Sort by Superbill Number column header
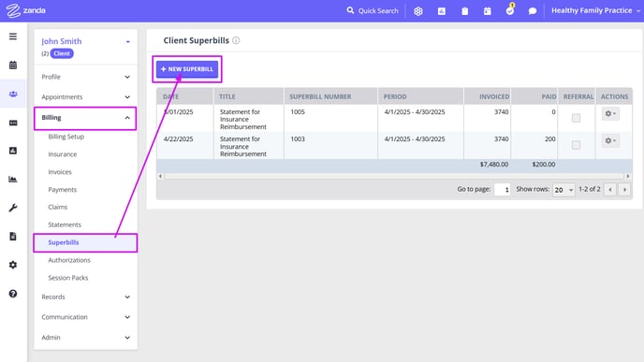 pyautogui.click(x=331, y=96)
